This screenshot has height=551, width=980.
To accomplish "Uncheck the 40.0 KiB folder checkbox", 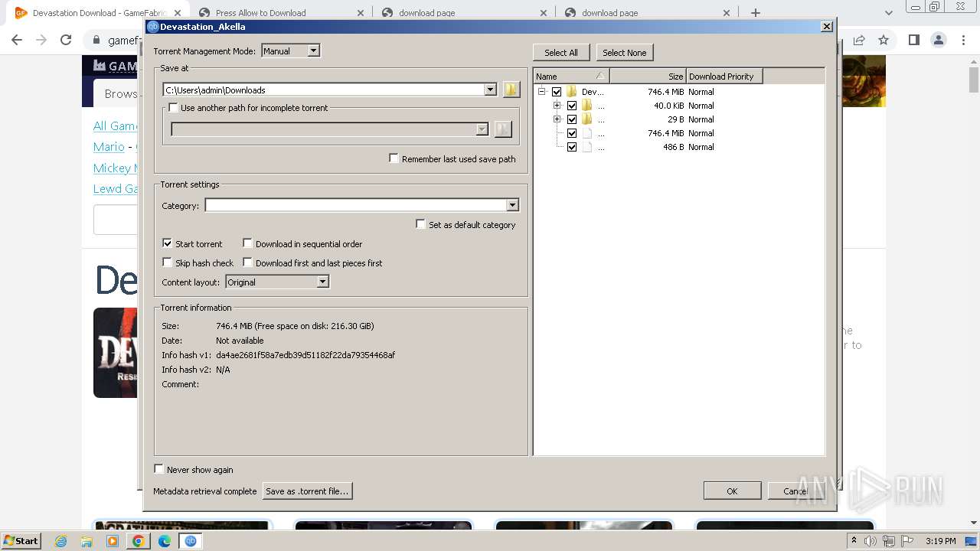I will pyautogui.click(x=572, y=106).
